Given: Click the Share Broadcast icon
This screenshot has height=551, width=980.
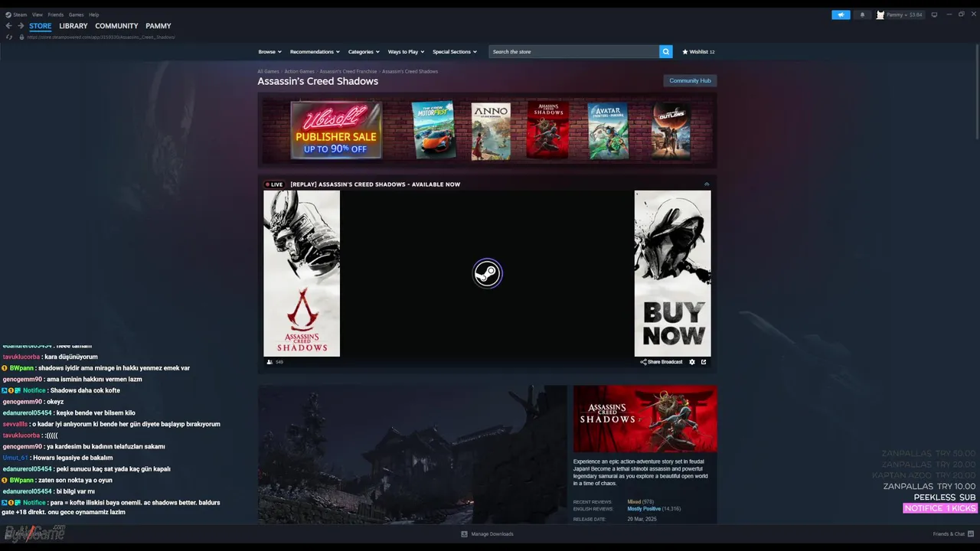Looking at the screenshot, I should (643, 362).
